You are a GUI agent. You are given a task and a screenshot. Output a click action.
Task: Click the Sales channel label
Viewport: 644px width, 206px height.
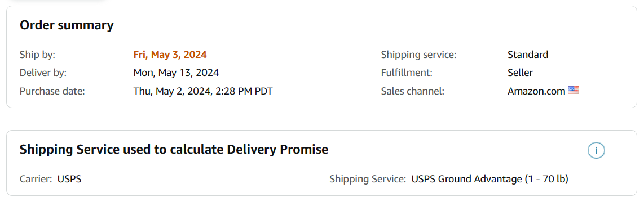tap(413, 91)
